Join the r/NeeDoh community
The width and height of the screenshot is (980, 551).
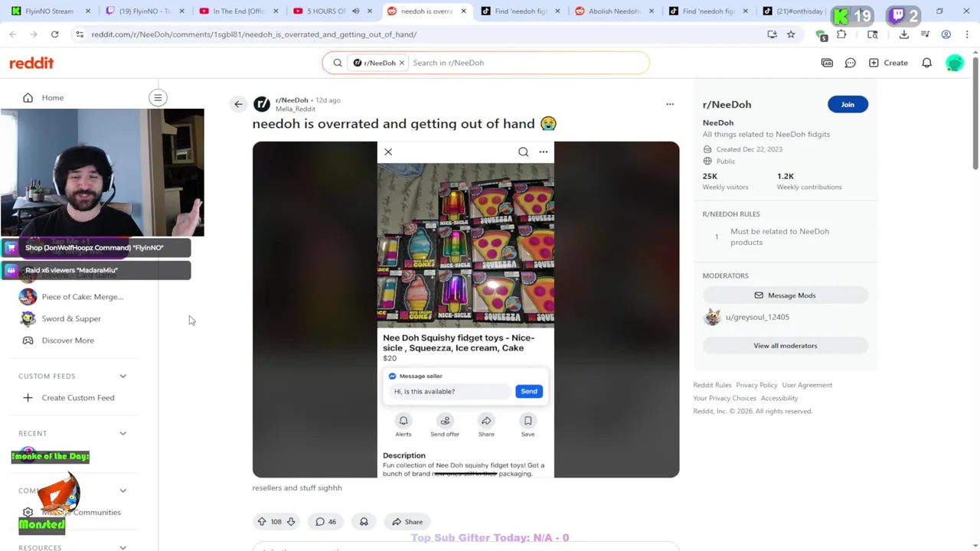(x=848, y=105)
